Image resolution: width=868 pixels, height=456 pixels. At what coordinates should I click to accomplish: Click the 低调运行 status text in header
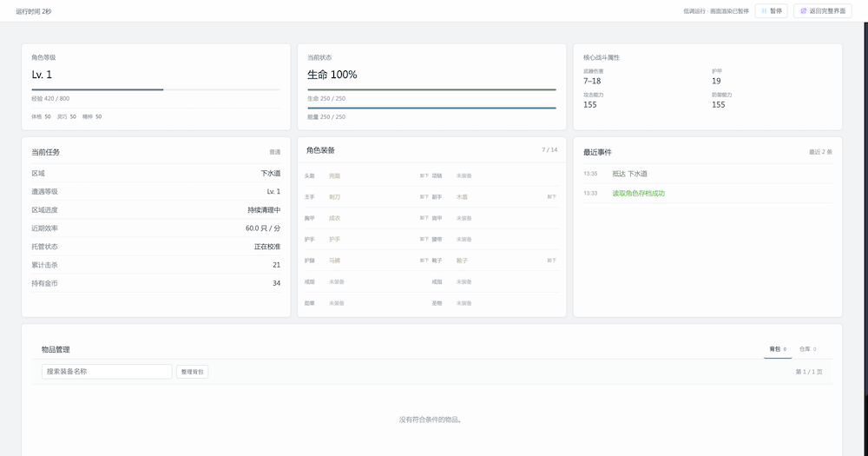pos(716,11)
